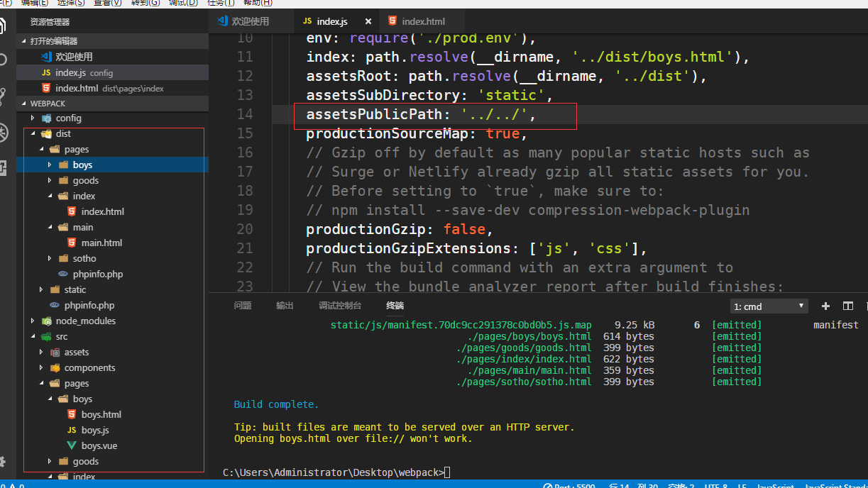
Task: Click the terminal prompt C:\Users\Administrator\Desktop\webpack>
Action: (334, 472)
